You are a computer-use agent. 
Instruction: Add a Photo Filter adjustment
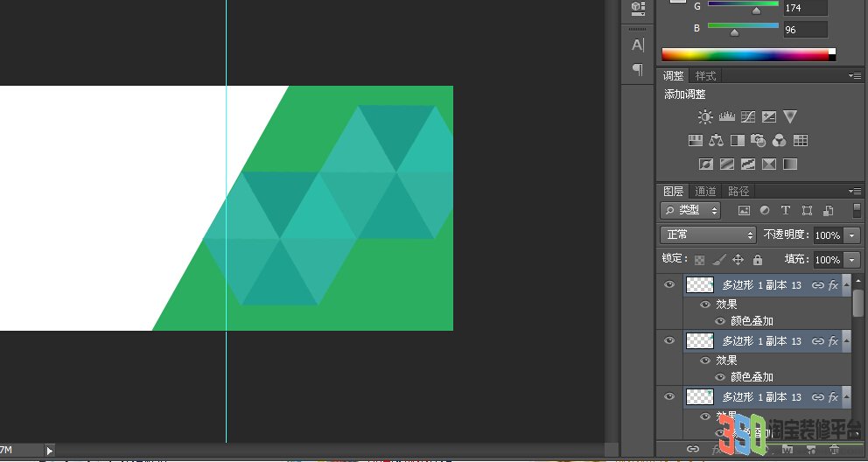click(x=758, y=141)
